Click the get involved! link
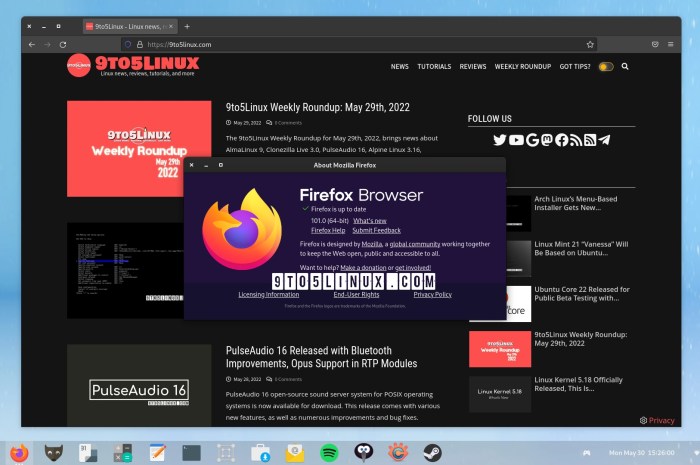The image size is (700, 465). coord(413,268)
